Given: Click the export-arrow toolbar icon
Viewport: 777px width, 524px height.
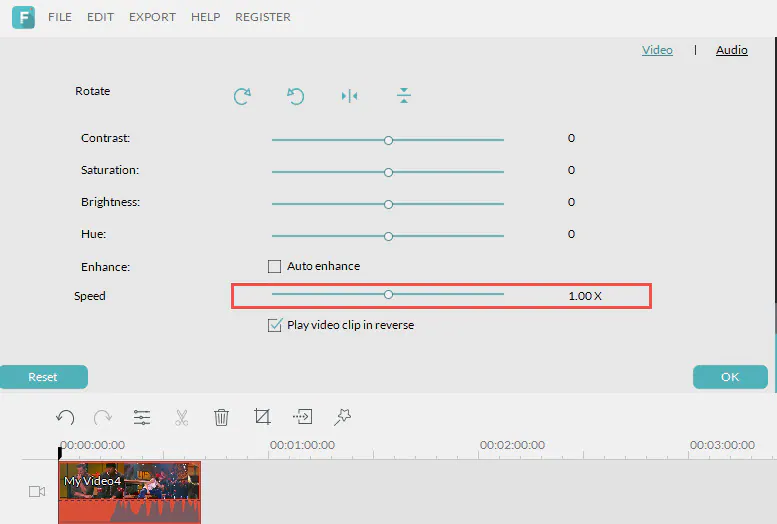Looking at the screenshot, I should click(302, 416).
